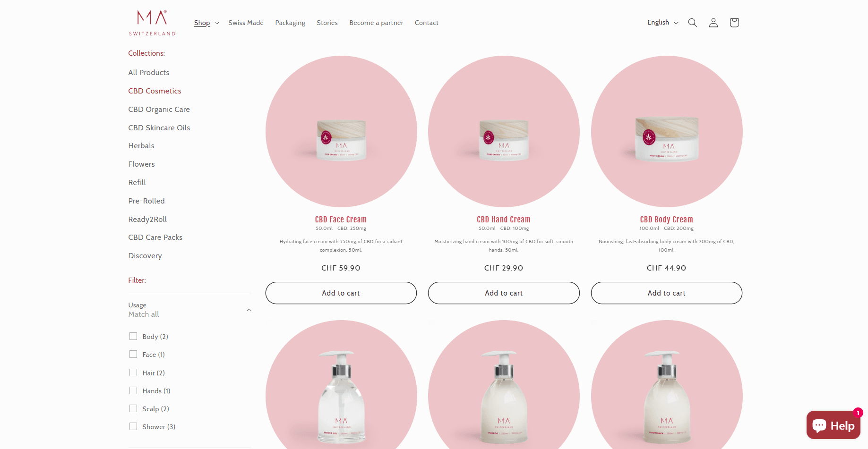
Task: Add CBD Body Cream to cart
Action: point(666,293)
